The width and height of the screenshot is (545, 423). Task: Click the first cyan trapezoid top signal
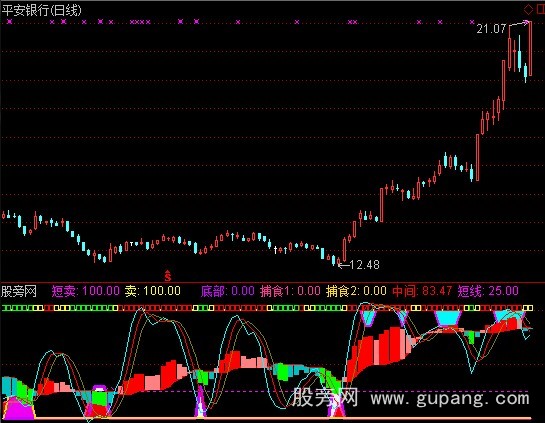pos(368,318)
